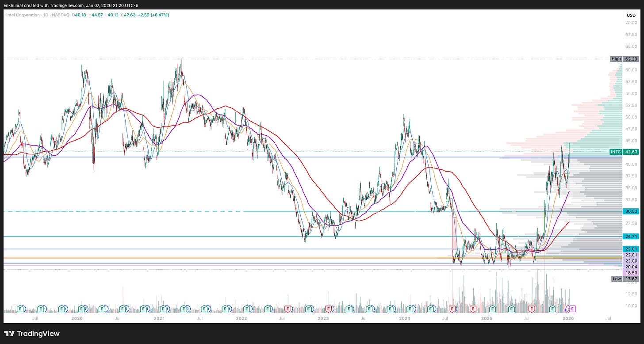Click the INTC 42.63 last price label

[625, 152]
